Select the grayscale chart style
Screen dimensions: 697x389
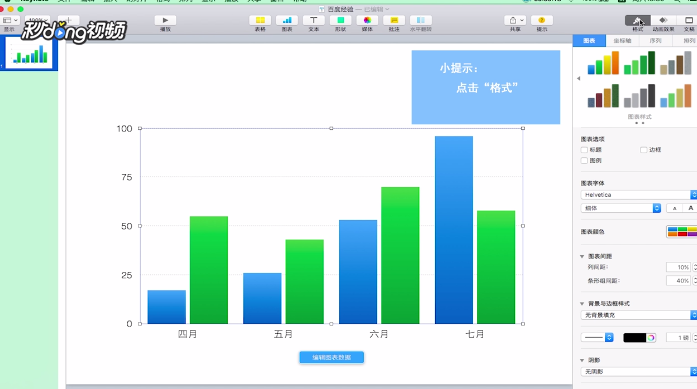pos(639,96)
